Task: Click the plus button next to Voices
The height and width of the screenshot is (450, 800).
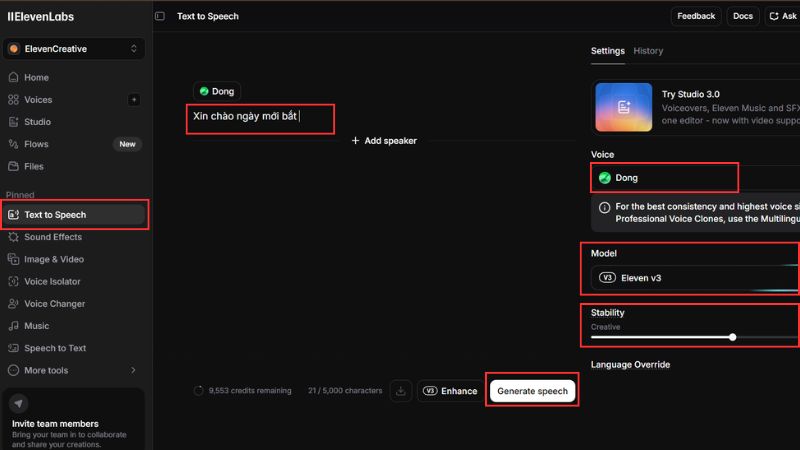Action: coord(134,99)
